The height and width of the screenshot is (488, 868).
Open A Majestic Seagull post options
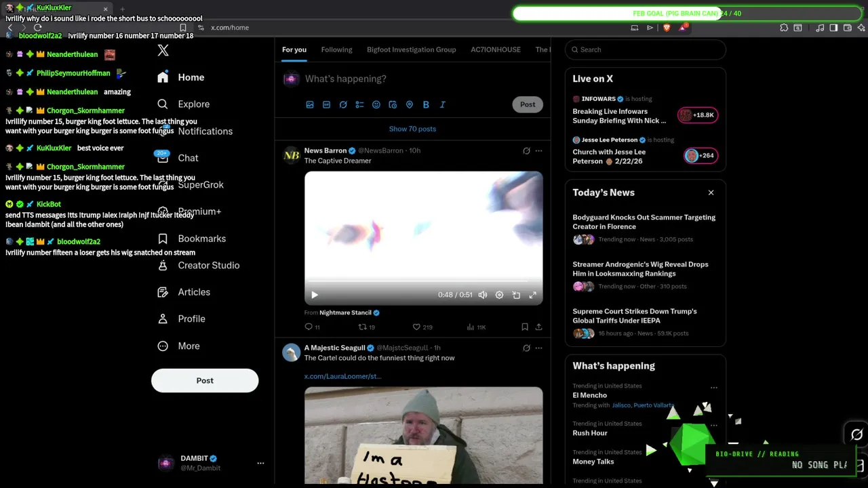coord(539,348)
